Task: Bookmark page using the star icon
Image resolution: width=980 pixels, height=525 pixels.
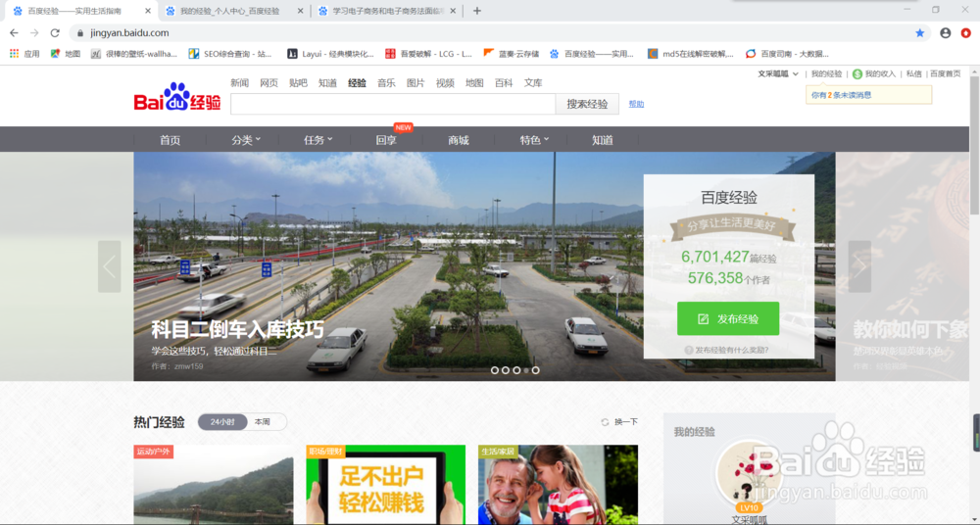Action: point(920,32)
